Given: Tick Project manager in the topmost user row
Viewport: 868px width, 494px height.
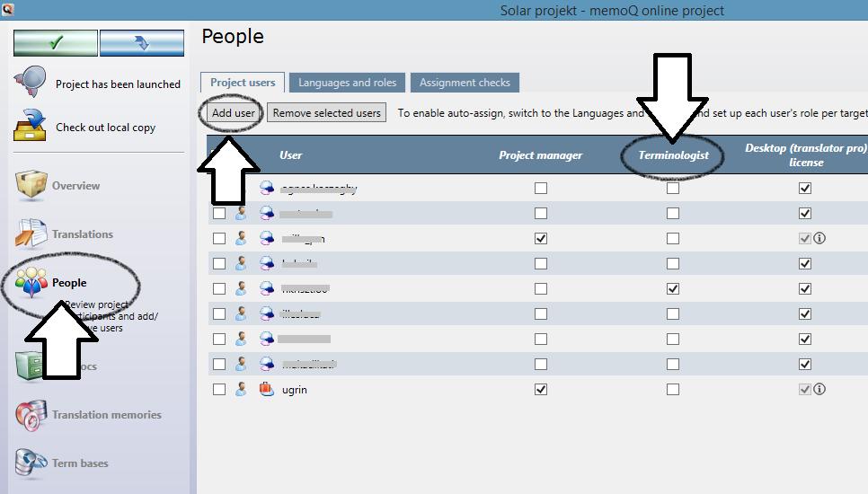Looking at the screenshot, I should [x=541, y=188].
